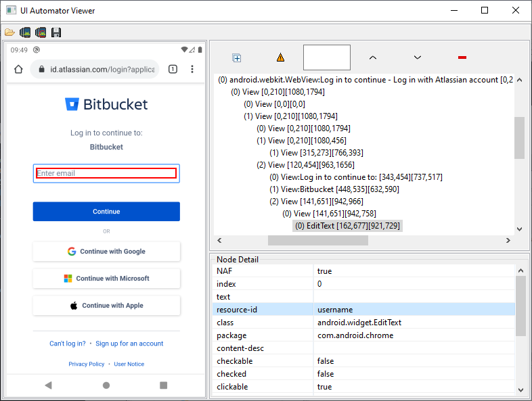Open the tab switcher icon in browser preview

173,69
